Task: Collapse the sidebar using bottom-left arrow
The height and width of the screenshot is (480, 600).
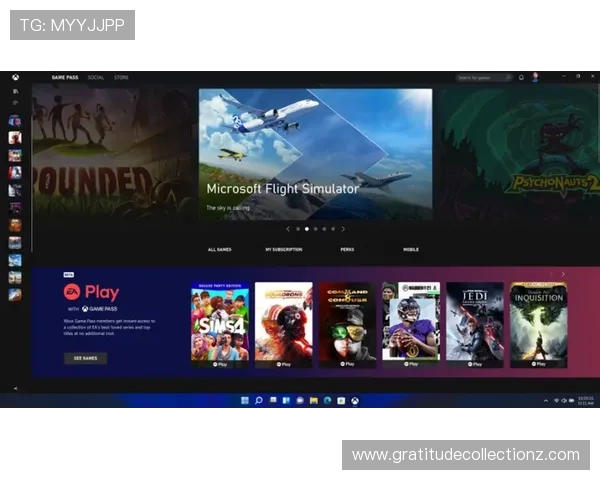Action: coord(15,388)
